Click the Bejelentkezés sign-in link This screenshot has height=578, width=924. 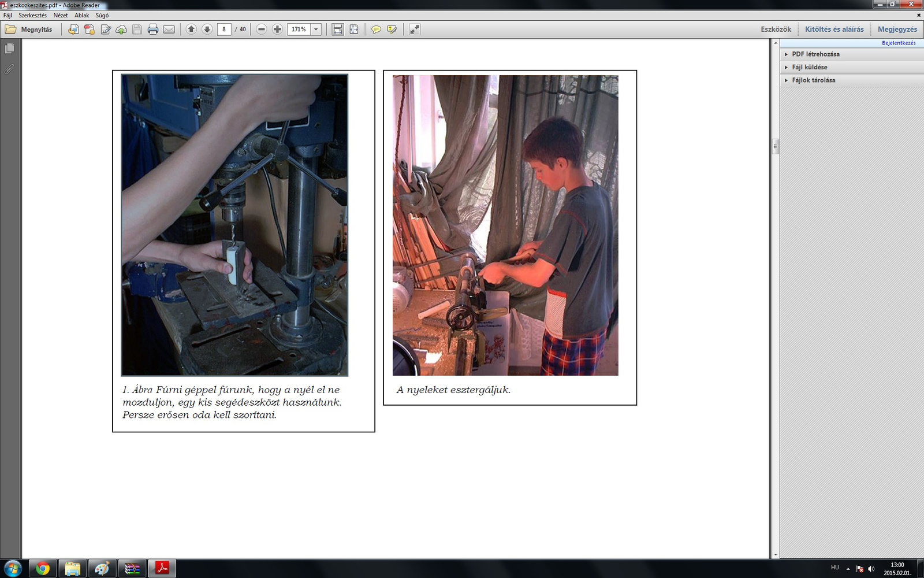(899, 43)
